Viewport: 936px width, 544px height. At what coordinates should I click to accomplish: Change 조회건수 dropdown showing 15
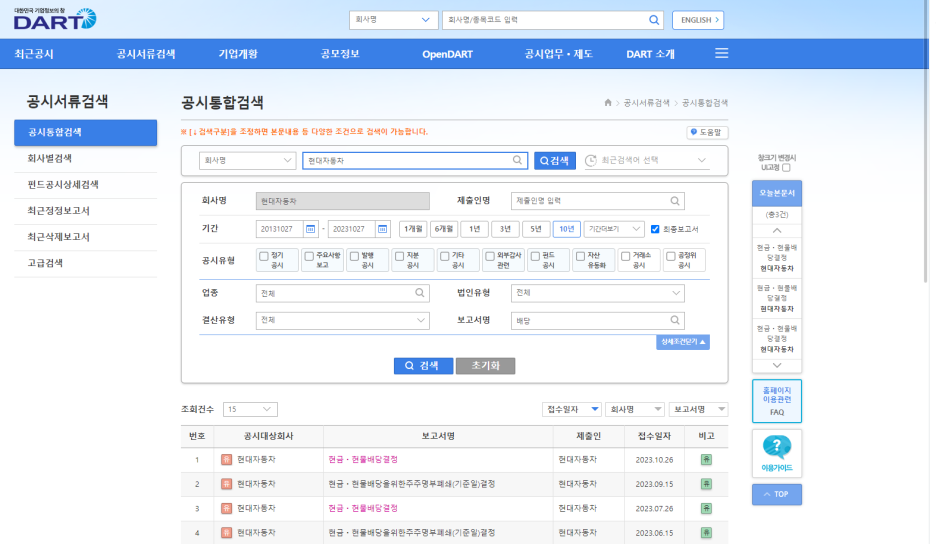coord(250,410)
